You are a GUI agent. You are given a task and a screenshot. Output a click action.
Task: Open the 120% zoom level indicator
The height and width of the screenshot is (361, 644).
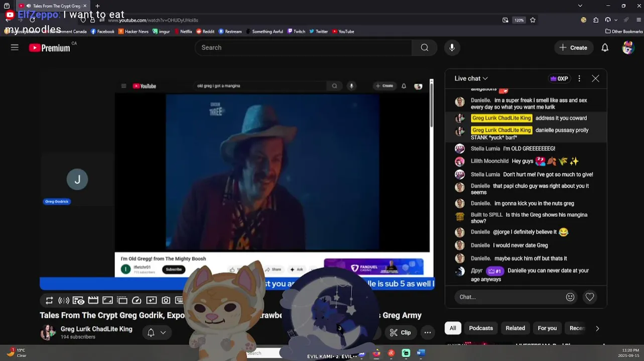point(519,20)
